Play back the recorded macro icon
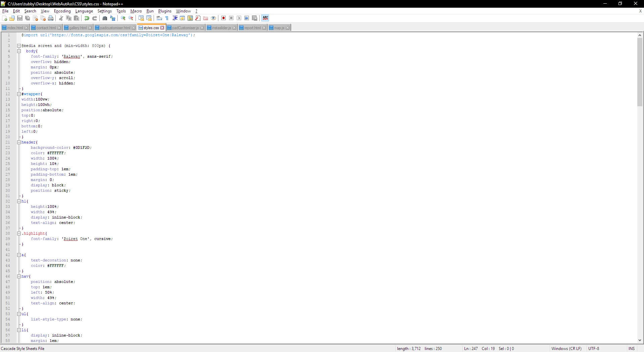 point(239,18)
